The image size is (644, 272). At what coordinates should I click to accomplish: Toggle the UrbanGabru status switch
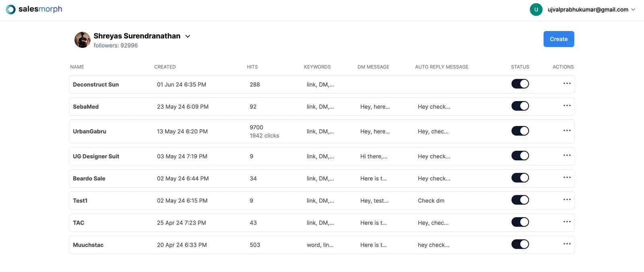tap(520, 131)
